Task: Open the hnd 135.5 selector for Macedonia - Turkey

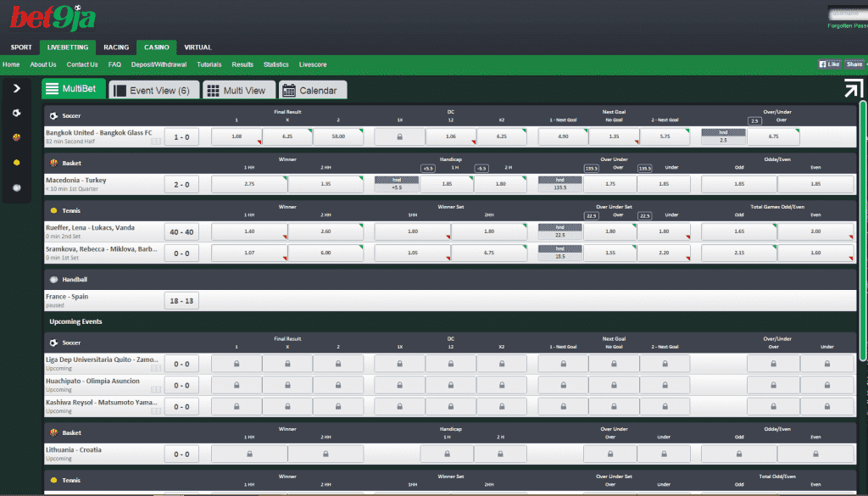Action: pos(560,184)
